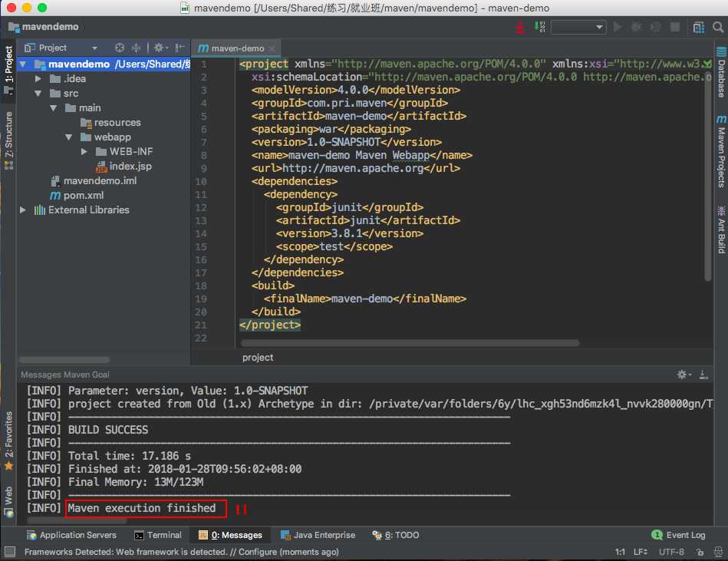728x561 pixels.
Task: Select index.jsp file in tree
Action: pos(124,167)
